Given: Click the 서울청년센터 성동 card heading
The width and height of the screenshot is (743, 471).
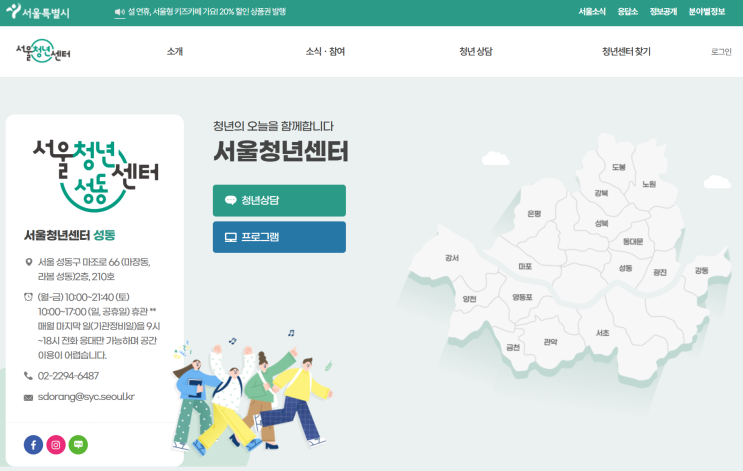Looking at the screenshot, I should [x=70, y=235].
